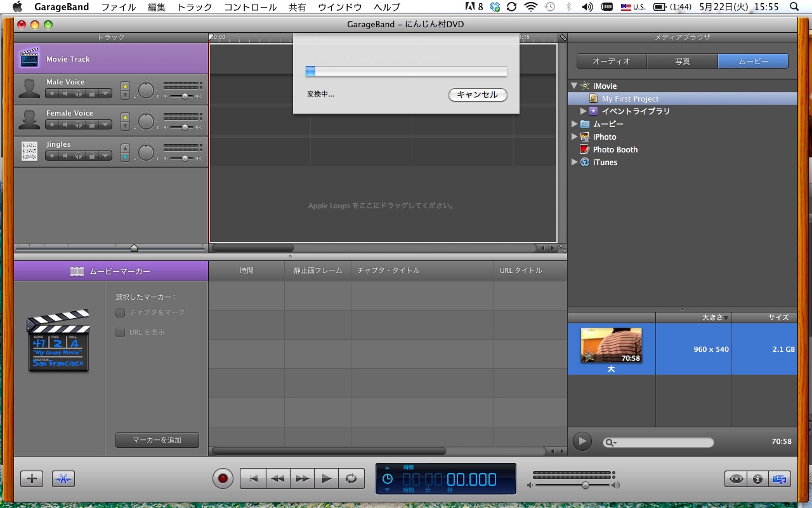Viewport: 812px width, 508px height.
Task: Go to beginning of the song
Action: click(x=252, y=479)
